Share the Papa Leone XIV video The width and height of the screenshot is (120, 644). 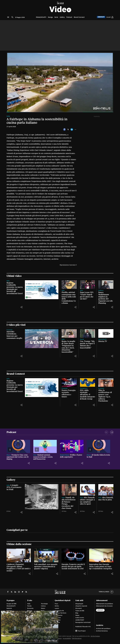coord(94,307)
